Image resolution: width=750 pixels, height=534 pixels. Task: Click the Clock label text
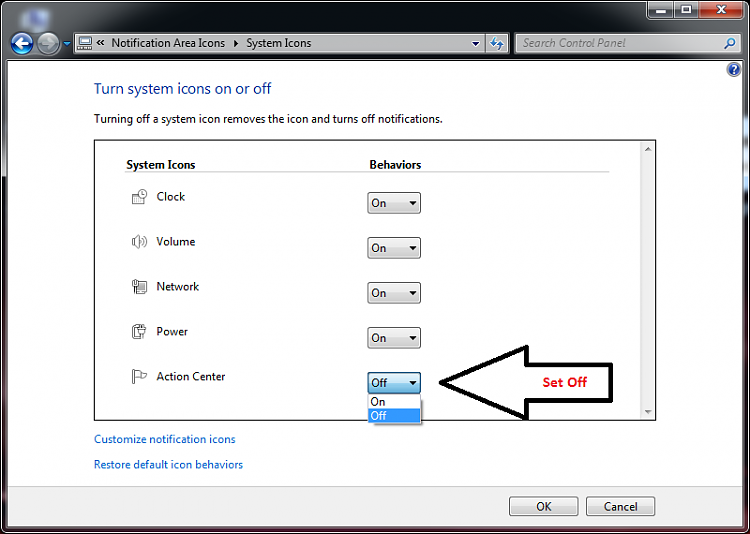point(171,197)
